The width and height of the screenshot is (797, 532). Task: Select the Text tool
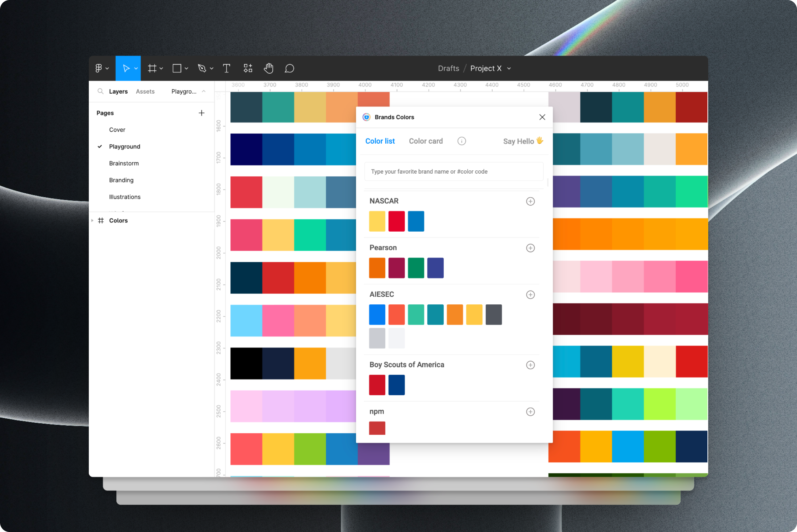tap(227, 68)
